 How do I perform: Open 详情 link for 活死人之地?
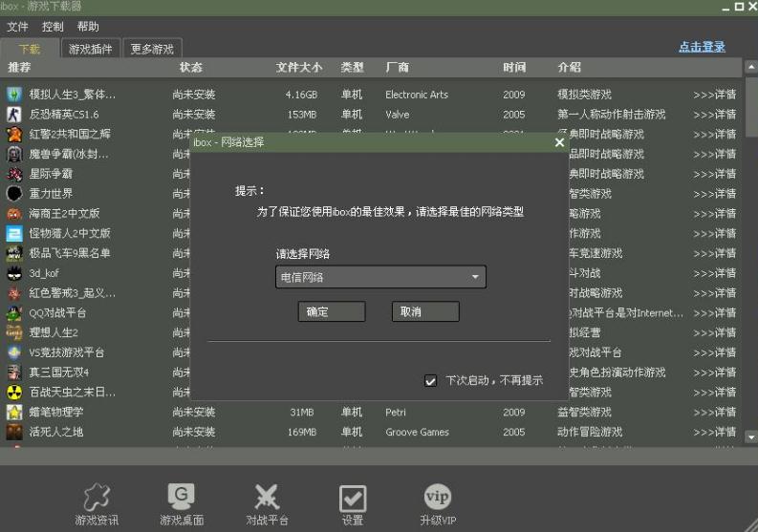714,432
